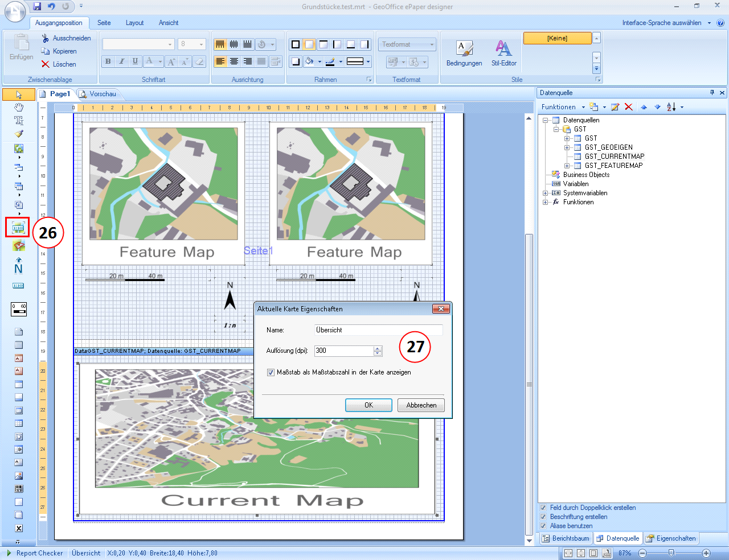Disable the Aliase benutzen checkbox
This screenshot has height=560, width=729.
[543, 526]
